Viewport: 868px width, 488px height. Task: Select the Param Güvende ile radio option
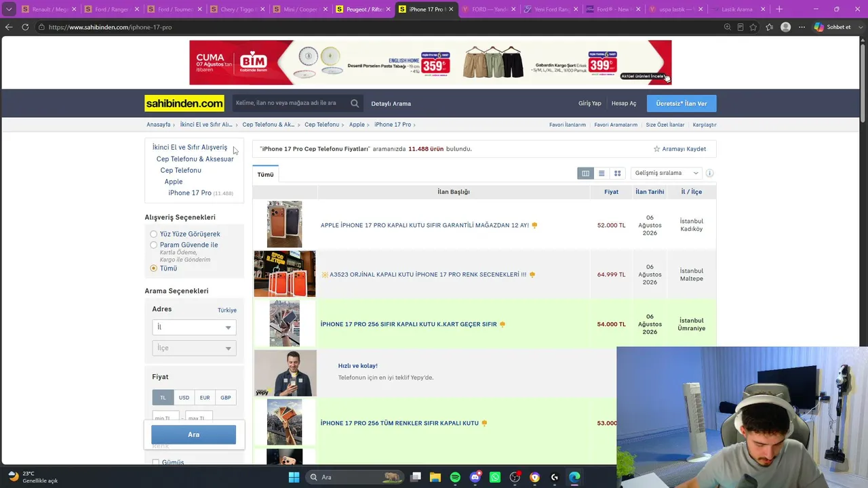click(153, 245)
